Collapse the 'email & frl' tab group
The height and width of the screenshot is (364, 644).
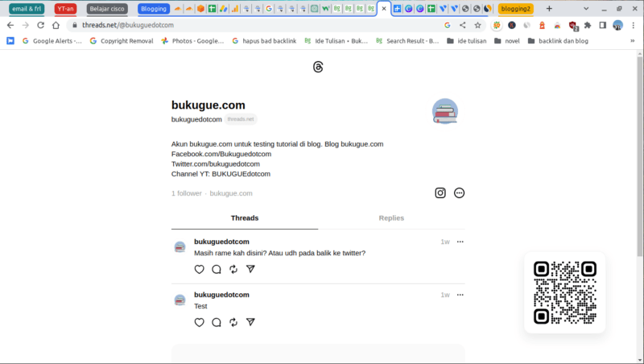click(27, 9)
